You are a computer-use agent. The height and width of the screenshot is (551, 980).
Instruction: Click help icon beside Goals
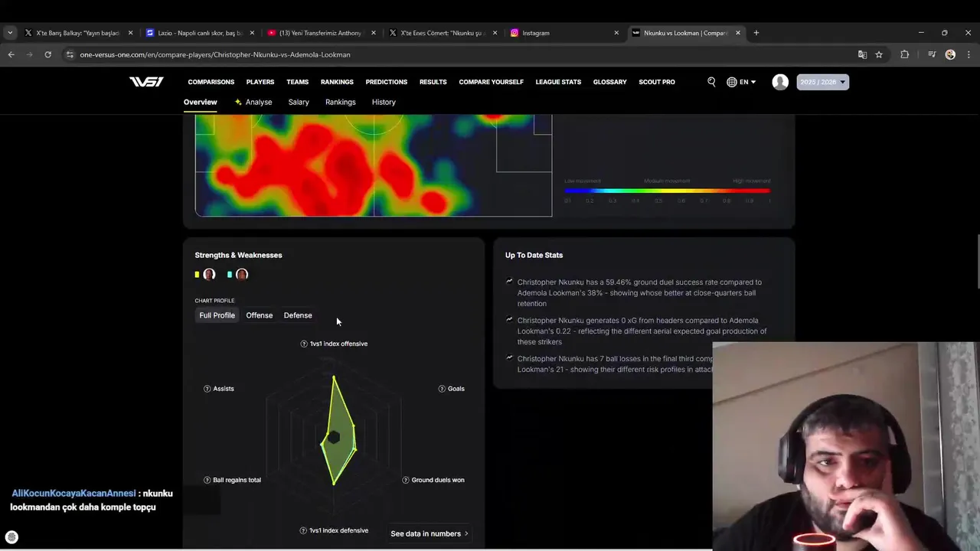[x=442, y=389]
